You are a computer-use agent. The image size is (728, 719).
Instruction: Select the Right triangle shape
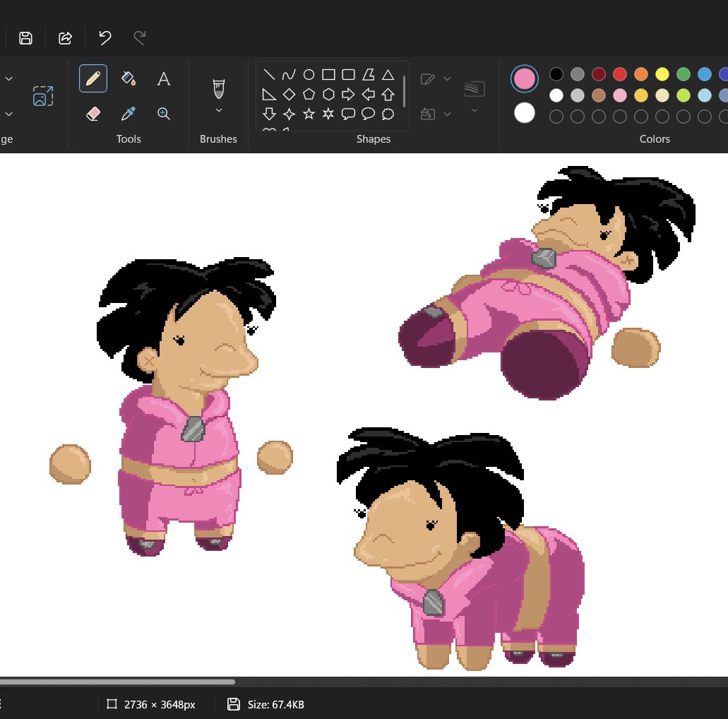269,94
